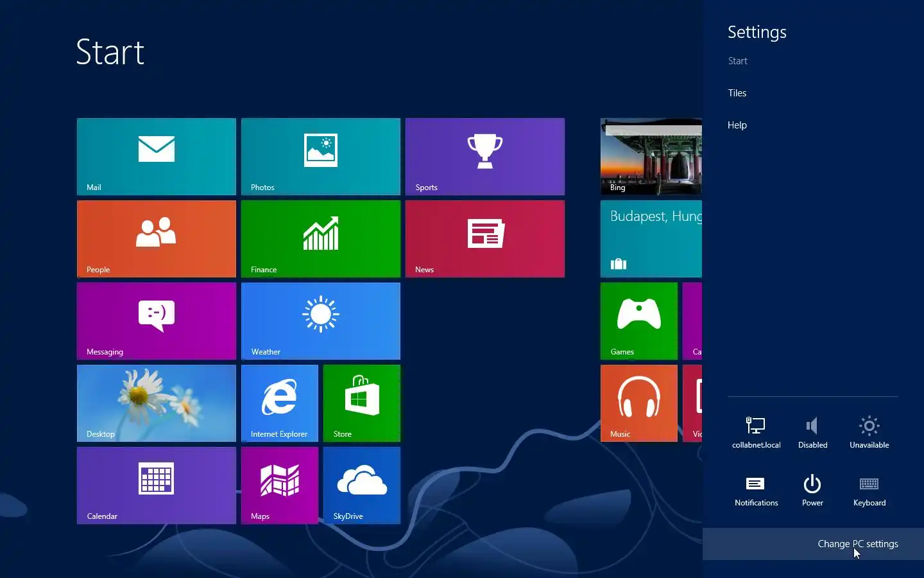Launch Internet Explorer tile
Image resolution: width=924 pixels, height=578 pixels.
(280, 403)
